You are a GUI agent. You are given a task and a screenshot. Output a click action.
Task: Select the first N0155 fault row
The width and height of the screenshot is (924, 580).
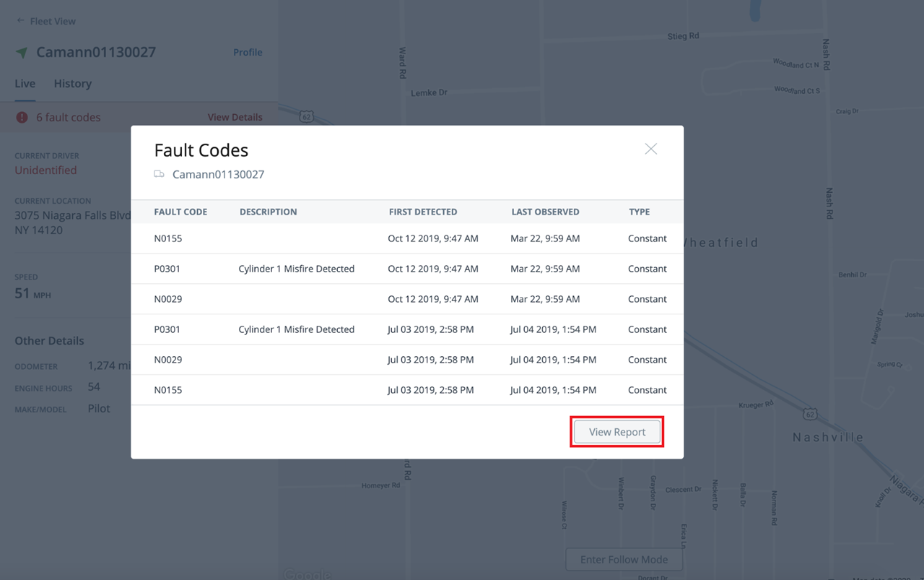pos(406,238)
